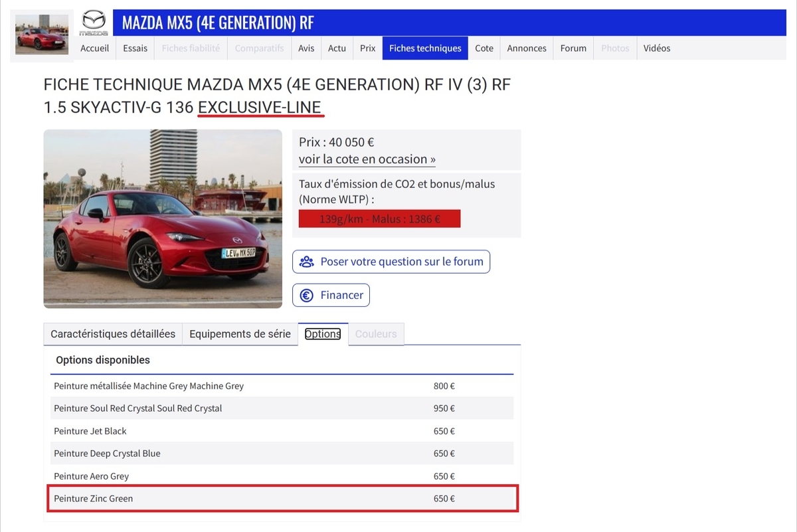Image resolution: width=797 pixels, height=532 pixels.
Task: Select the Fiches techniques tab
Action: tap(425, 48)
